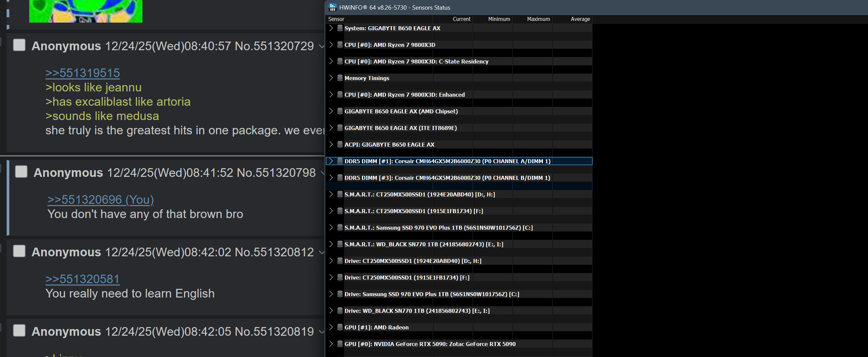Expand the GPU [#1]: AMD Radeon group
This screenshot has width=868, height=357.
tap(331, 327)
